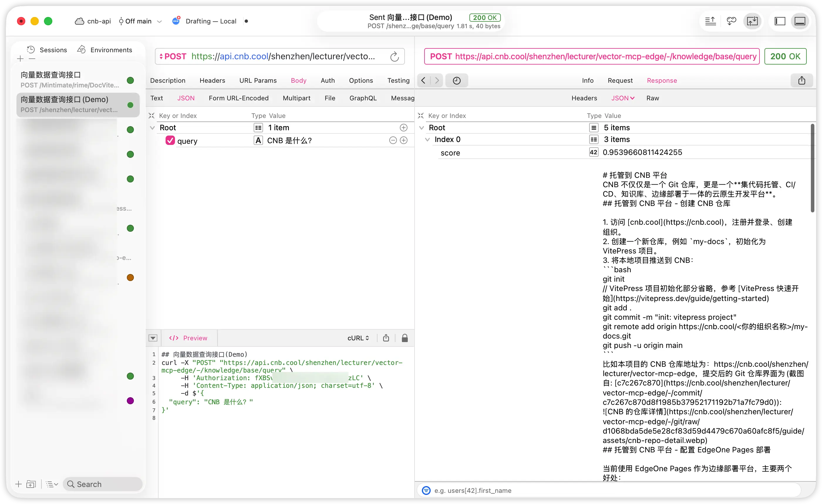Screen dimensions: 822x504
Task: Select the Multipart body type
Action: point(296,98)
